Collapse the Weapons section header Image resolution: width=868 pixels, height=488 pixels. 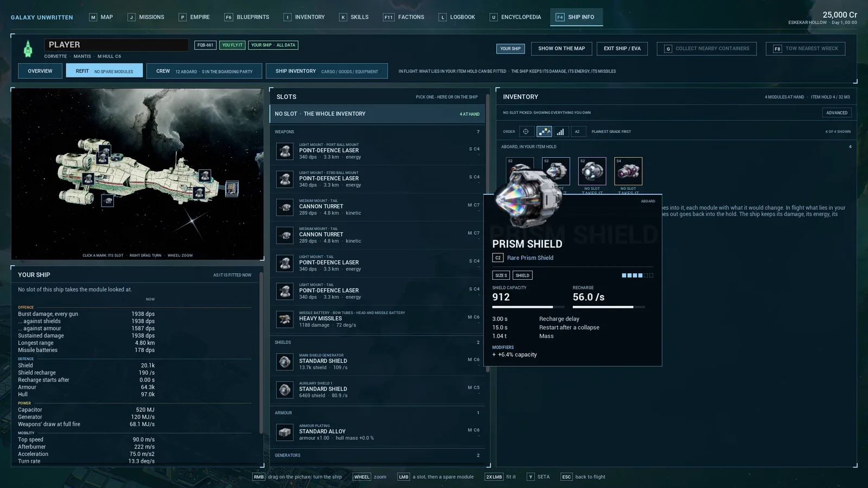(x=377, y=132)
